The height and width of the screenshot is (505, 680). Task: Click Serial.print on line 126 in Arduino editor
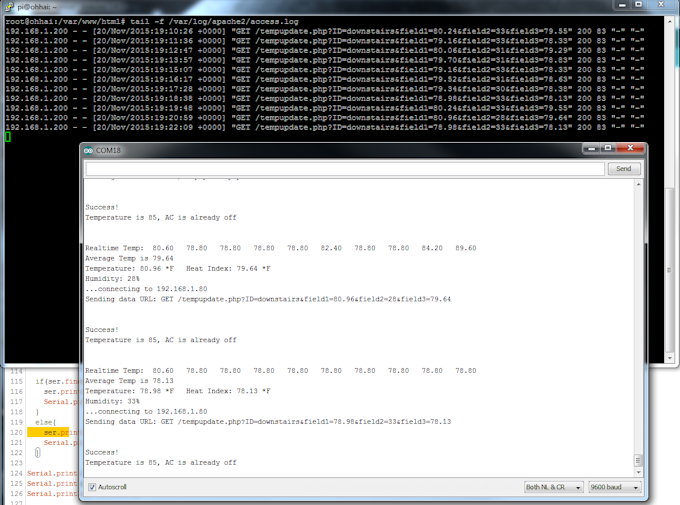click(x=52, y=494)
